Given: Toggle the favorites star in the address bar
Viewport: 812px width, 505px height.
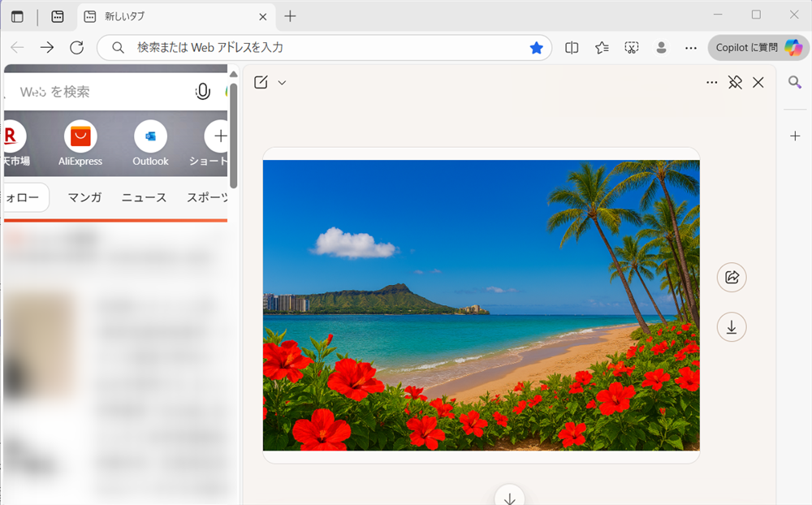Looking at the screenshot, I should (x=536, y=48).
